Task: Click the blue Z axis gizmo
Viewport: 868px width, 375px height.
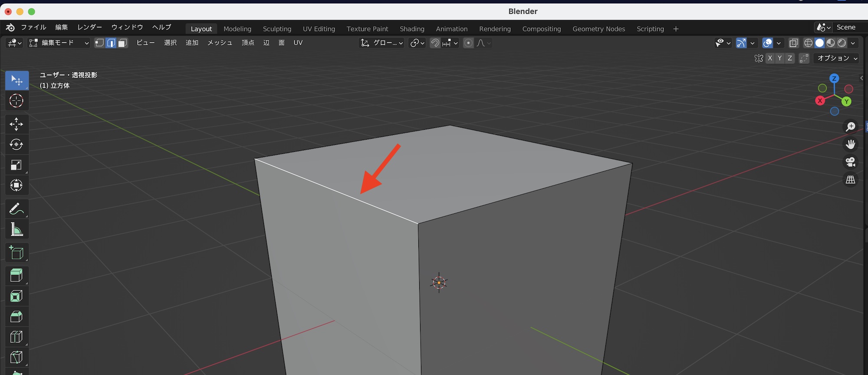Action: 834,78
